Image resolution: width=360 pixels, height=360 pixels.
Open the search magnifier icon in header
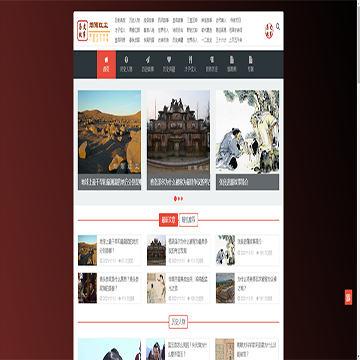click(278, 27)
